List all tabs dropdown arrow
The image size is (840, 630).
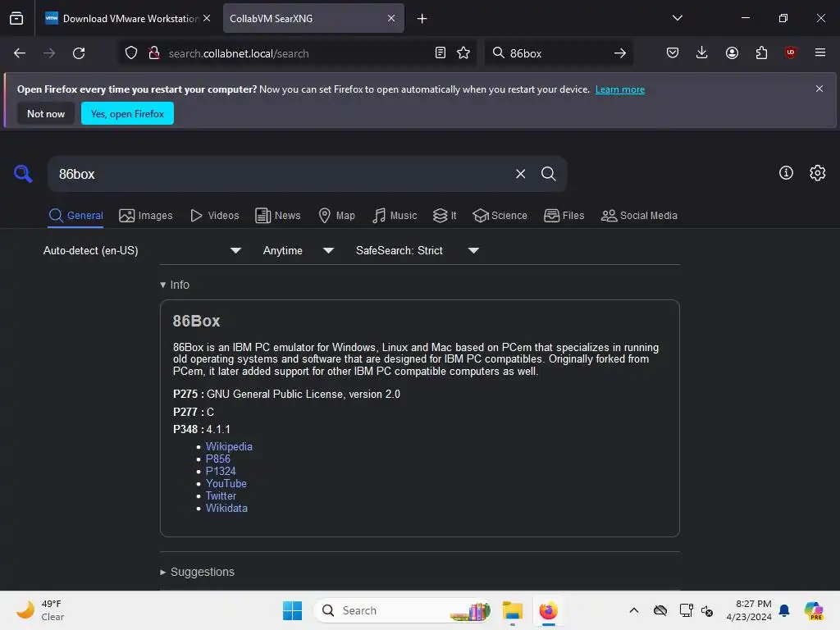point(677,18)
